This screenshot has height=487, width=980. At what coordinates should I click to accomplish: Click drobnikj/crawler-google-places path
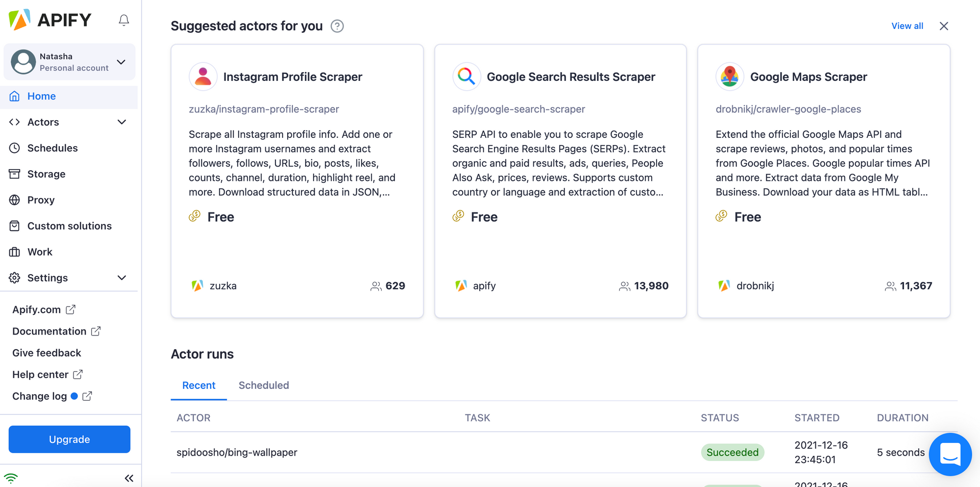[788, 109]
